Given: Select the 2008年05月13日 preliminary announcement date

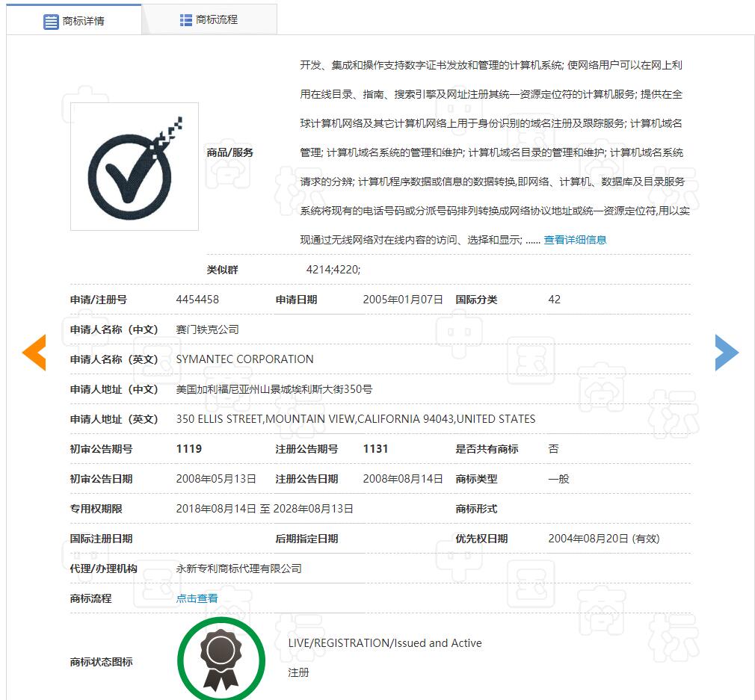Looking at the screenshot, I should [x=216, y=479].
